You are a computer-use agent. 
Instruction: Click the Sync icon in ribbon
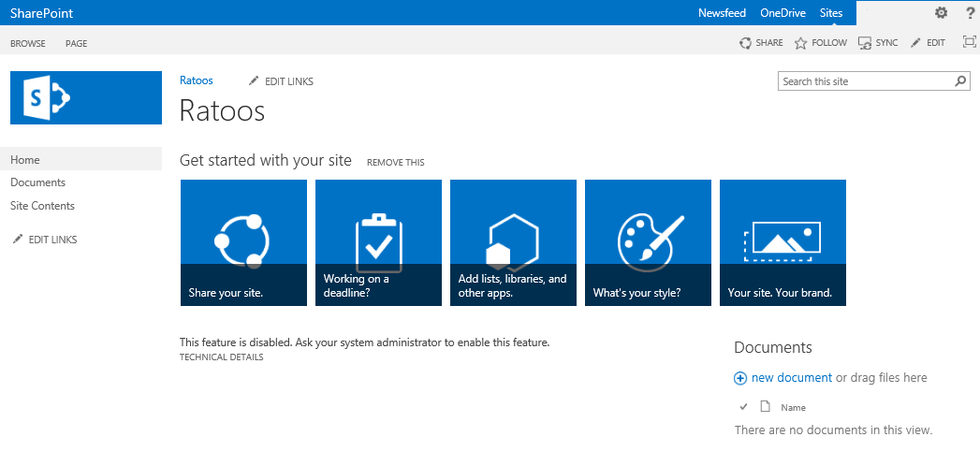click(x=865, y=43)
